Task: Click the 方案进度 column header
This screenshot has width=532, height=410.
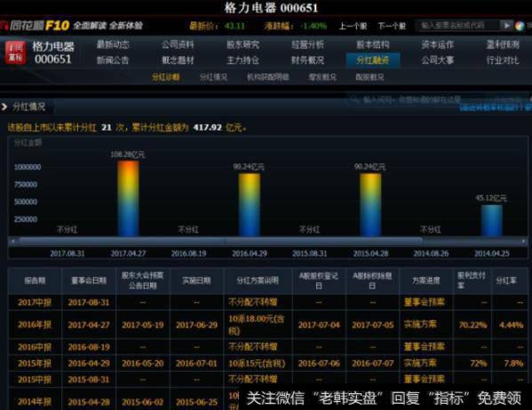Action: pyautogui.click(x=425, y=280)
